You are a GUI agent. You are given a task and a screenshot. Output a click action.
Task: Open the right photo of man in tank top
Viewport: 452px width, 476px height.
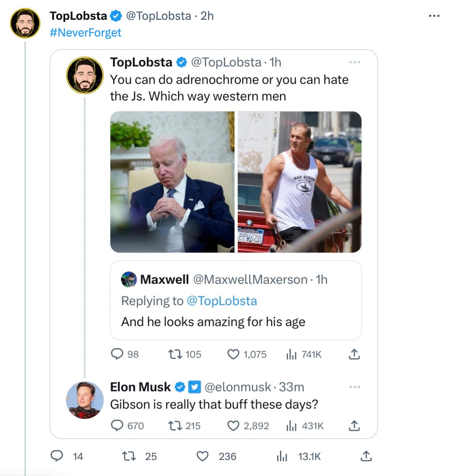pyautogui.click(x=300, y=182)
